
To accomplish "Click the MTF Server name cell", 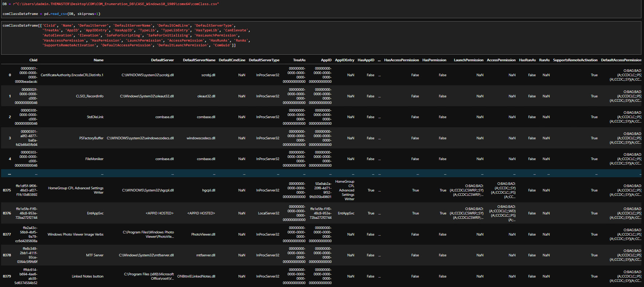I will (95, 255).
